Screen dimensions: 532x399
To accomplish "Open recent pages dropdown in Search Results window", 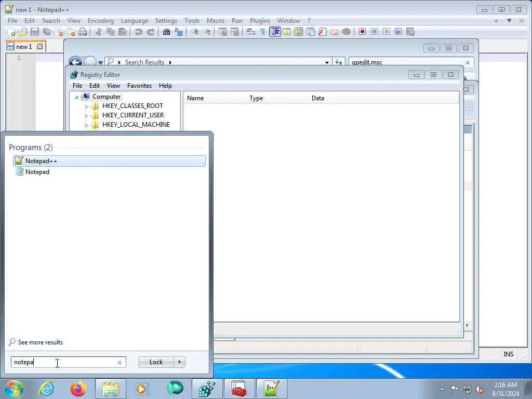I will coord(100,62).
